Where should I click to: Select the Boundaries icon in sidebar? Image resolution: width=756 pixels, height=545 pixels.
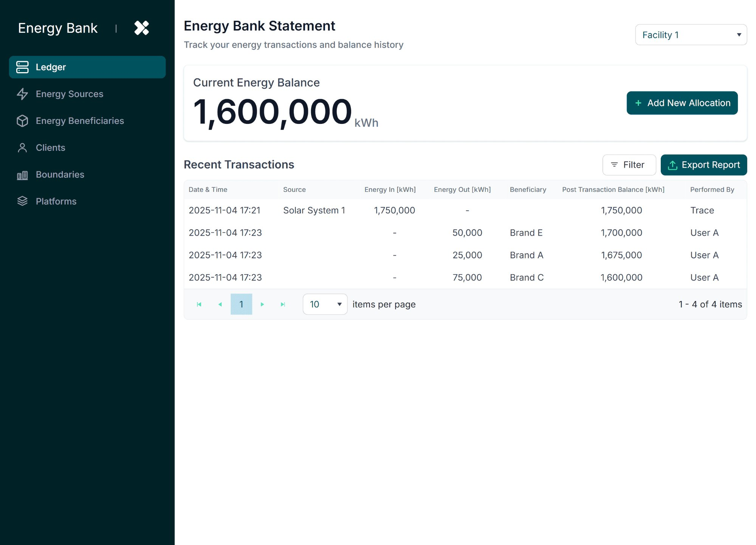[23, 174]
